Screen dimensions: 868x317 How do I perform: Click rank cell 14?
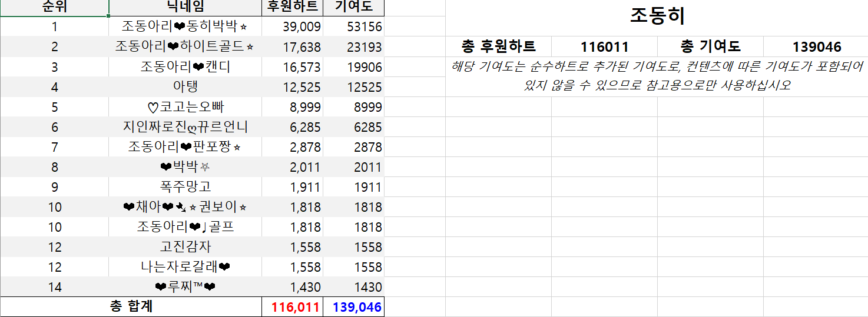pos(54,286)
